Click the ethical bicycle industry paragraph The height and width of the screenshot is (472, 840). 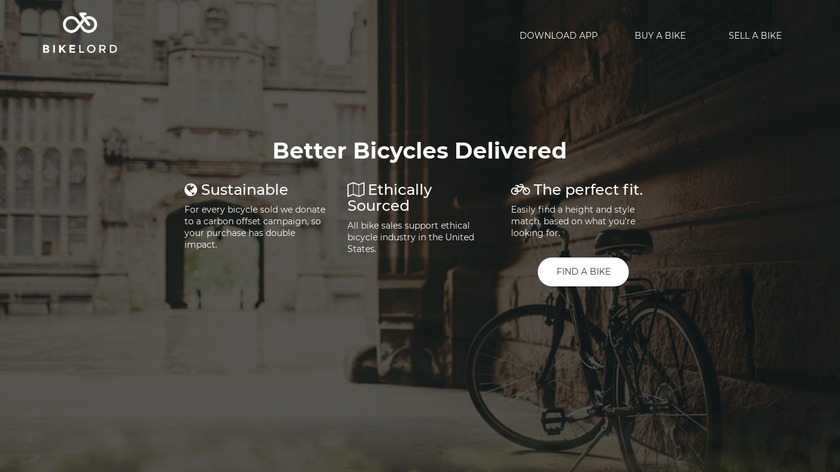click(411, 237)
